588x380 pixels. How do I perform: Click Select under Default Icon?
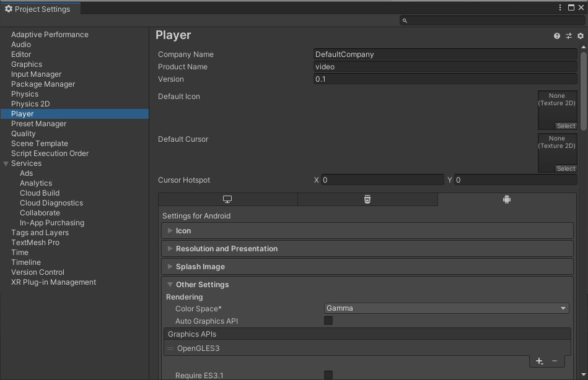[x=566, y=126]
